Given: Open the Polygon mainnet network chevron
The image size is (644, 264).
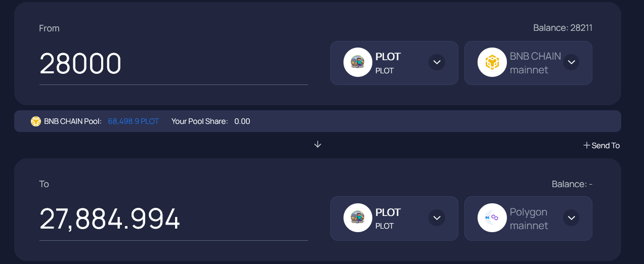Looking at the screenshot, I should click(571, 218).
